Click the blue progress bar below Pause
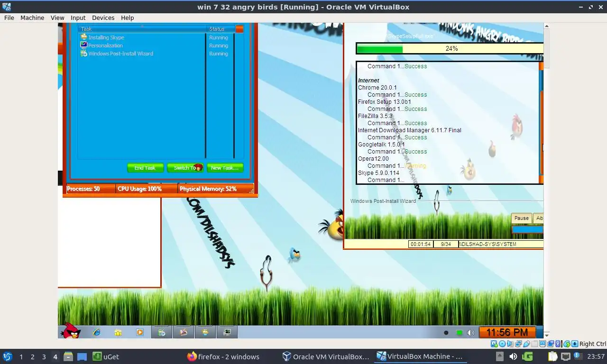 [527, 229]
